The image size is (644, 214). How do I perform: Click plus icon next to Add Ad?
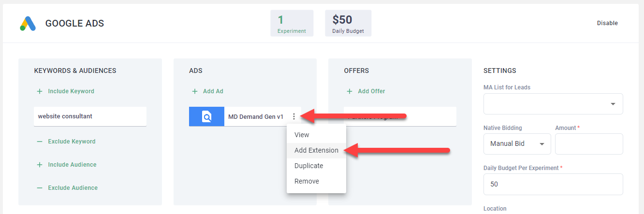pyautogui.click(x=195, y=91)
